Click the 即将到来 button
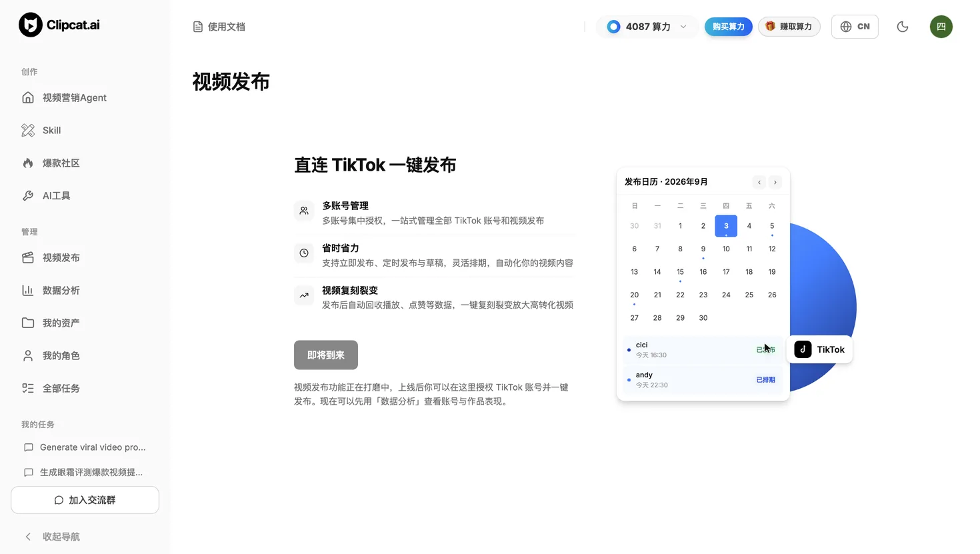Image resolution: width=980 pixels, height=554 pixels. (x=326, y=355)
